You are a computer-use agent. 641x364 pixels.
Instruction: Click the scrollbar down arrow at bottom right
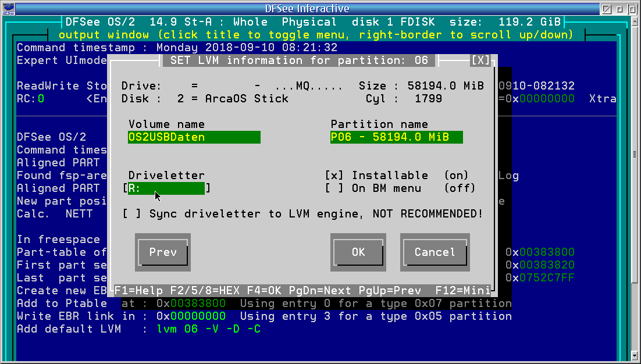(635, 355)
